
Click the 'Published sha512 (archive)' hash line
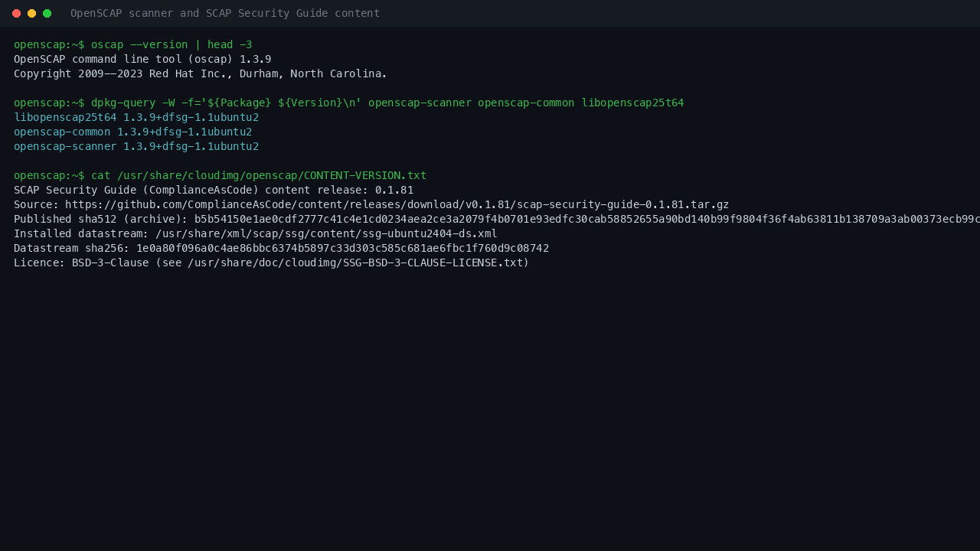(497, 219)
